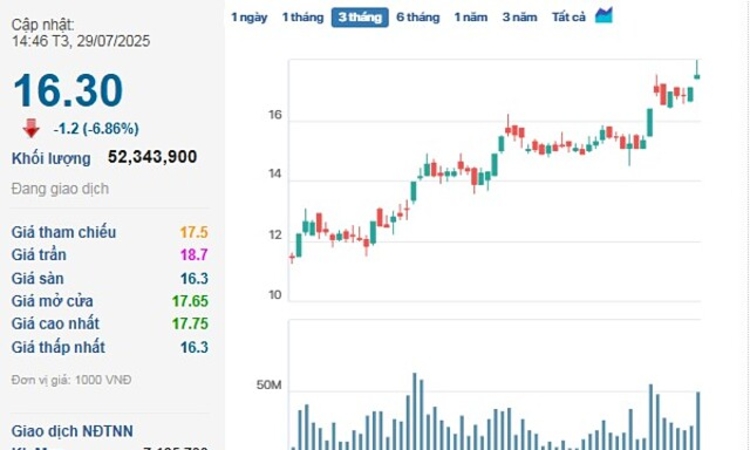Image resolution: width=750 pixels, height=450 pixels.
Task: Click the chart type icon beside Tất cả
Action: [603, 16]
